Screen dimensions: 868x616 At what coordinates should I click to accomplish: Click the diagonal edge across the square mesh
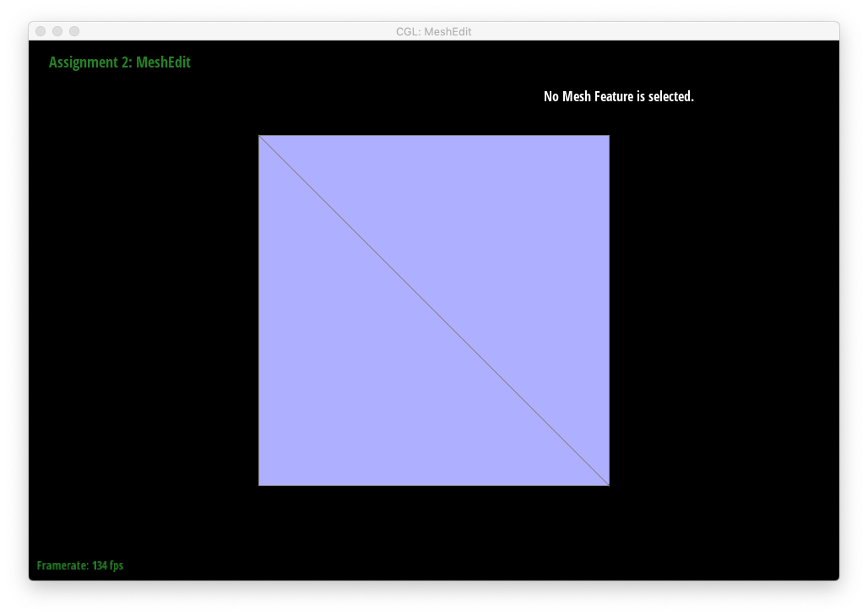434,311
